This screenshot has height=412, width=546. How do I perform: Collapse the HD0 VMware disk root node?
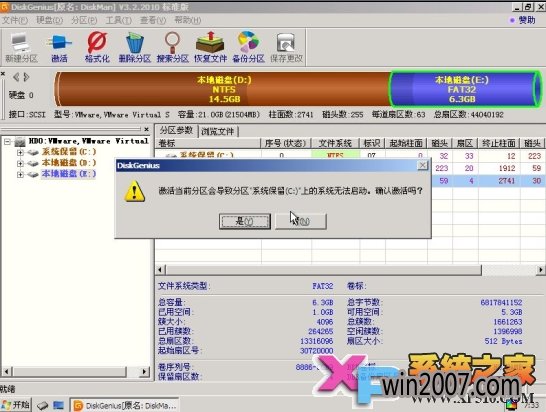pos(7,141)
